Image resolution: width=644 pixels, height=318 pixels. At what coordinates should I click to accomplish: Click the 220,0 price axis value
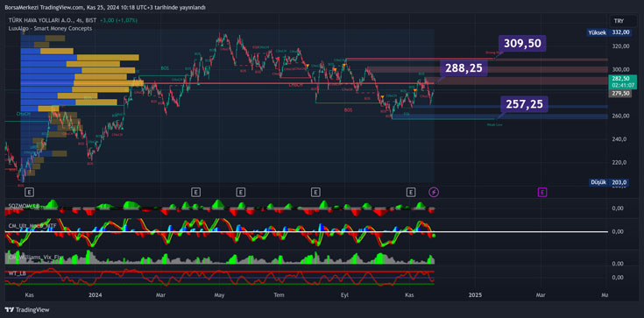[x=619, y=162]
